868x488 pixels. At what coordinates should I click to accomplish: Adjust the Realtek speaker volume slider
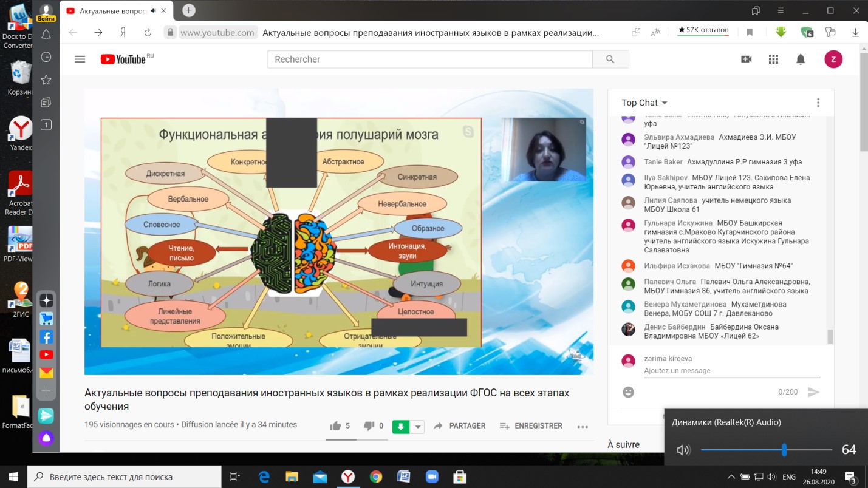point(784,450)
